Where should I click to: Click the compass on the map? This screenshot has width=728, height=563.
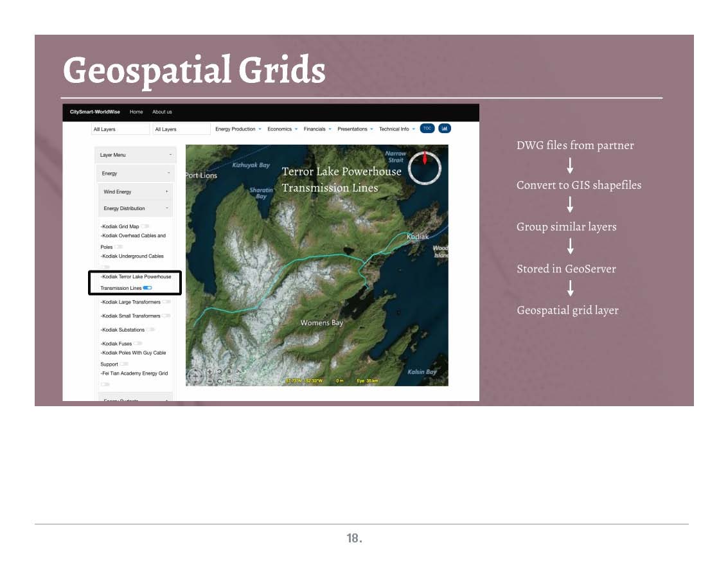coord(425,167)
